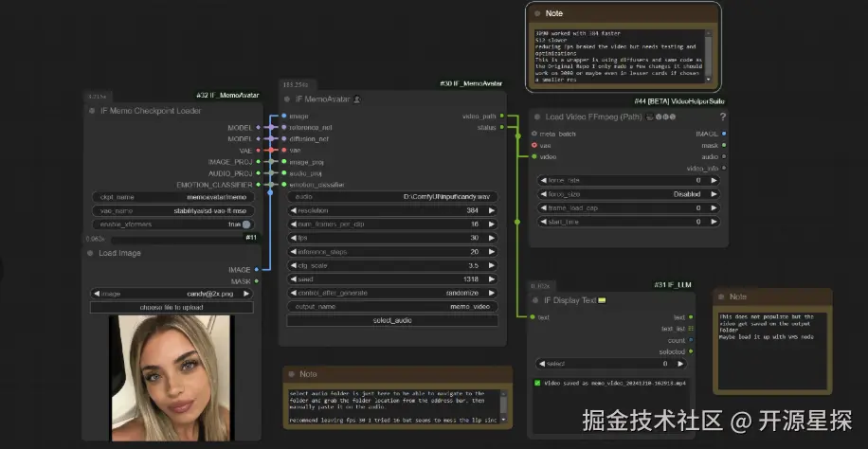
Task: Click the #44 [BETA] VideoHelperSuite badge
Action: pos(679,101)
